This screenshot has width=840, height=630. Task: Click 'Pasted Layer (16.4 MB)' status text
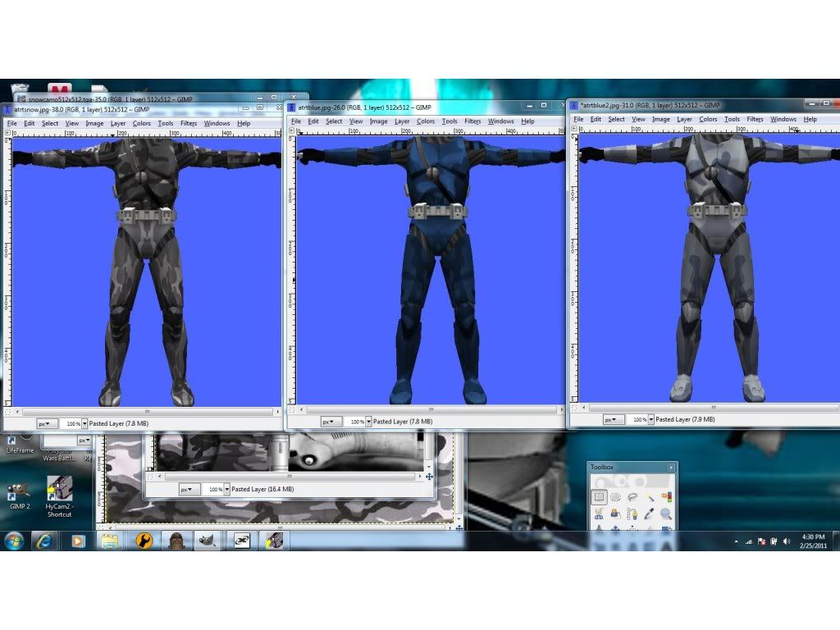(262, 489)
